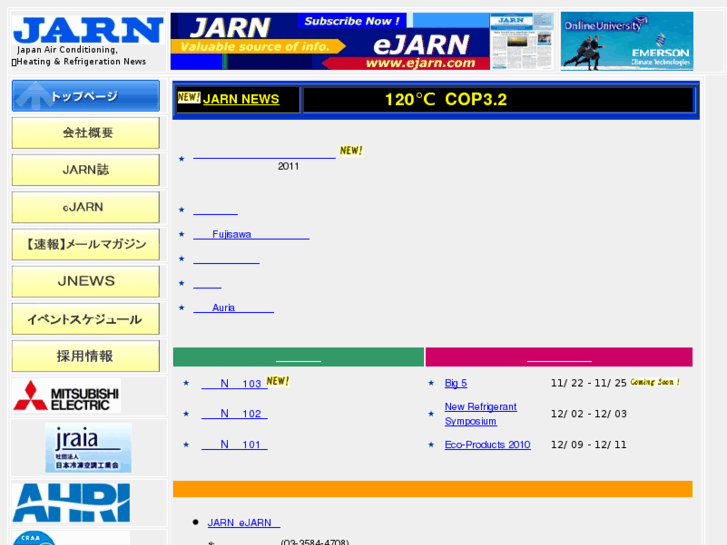Open 【速報】メールマガジン menu button
Image resolution: width=727 pixels, height=545 pixels.
[x=86, y=244]
